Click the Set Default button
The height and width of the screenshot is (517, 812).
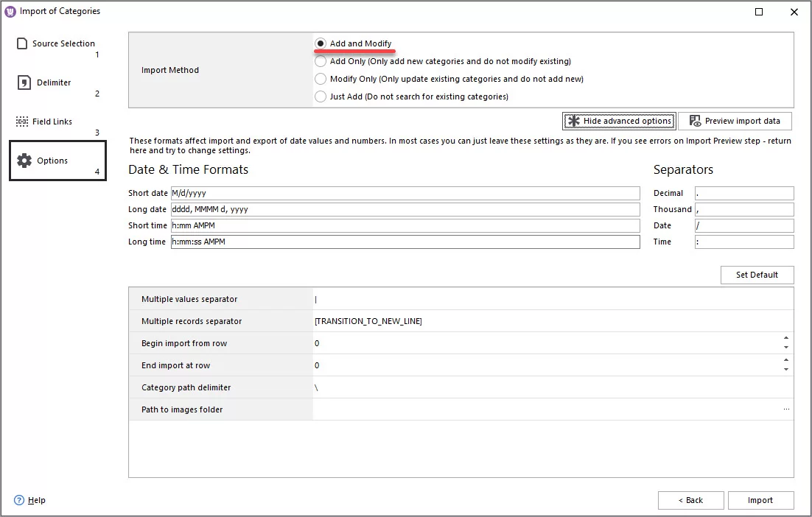point(757,275)
